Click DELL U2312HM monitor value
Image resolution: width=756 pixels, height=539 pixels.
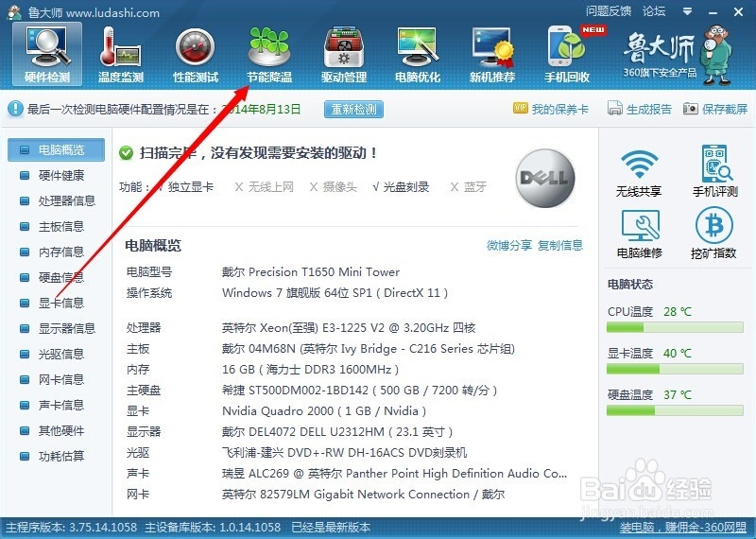pyautogui.click(x=337, y=432)
